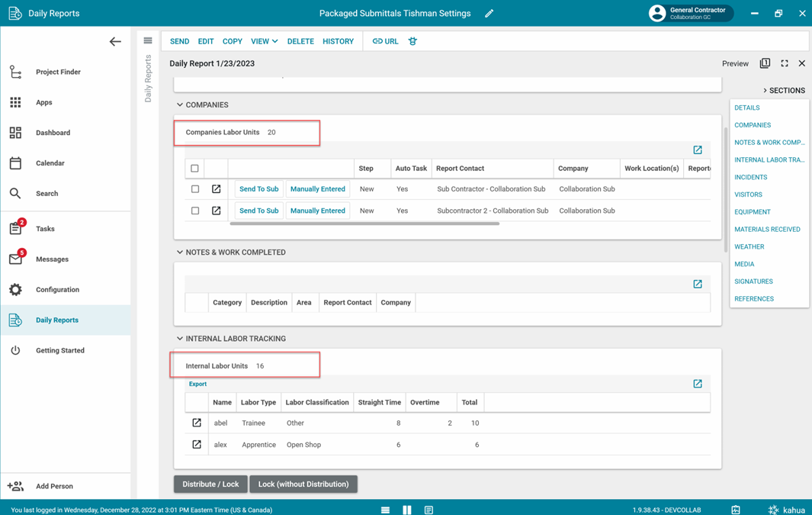Viewport: 812px width, 515px height.
Task: Click the Distribute / Lock button
Action: coord(210,484)
